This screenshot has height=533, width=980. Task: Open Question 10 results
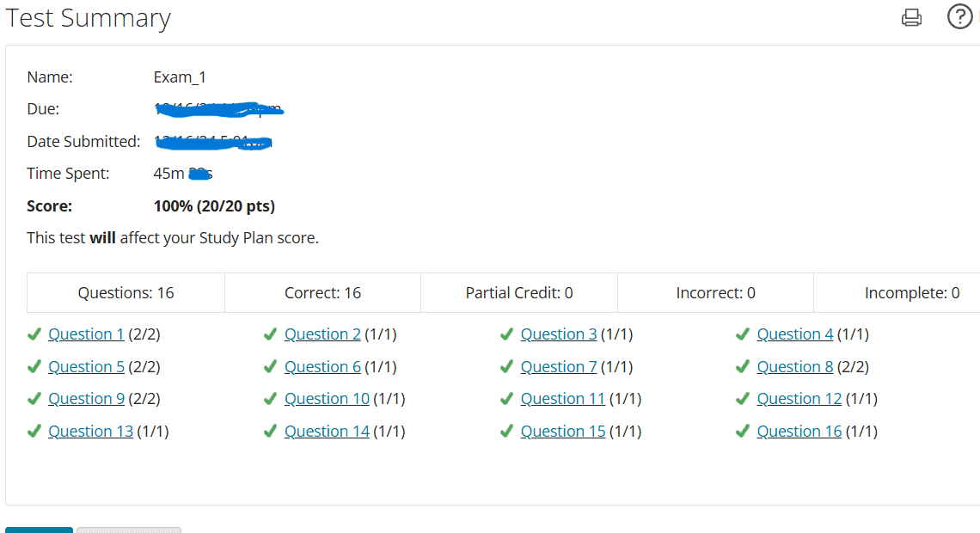click(x=327, y=398)
